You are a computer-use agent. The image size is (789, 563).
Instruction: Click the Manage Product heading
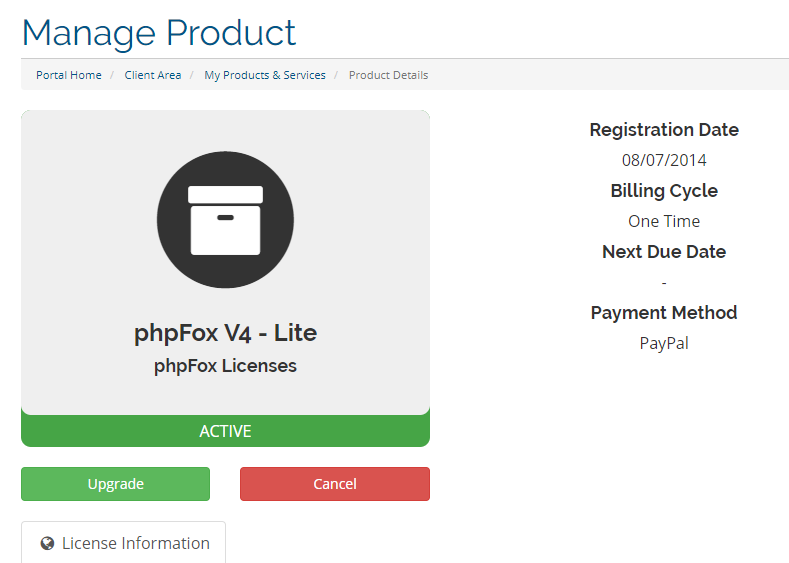click(159, 32)
